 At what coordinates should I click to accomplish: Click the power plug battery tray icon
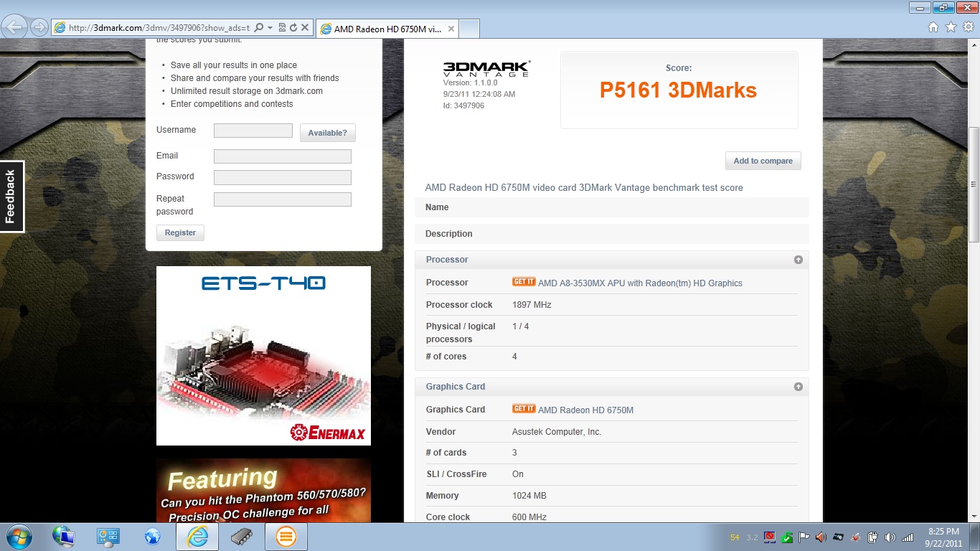872,537
